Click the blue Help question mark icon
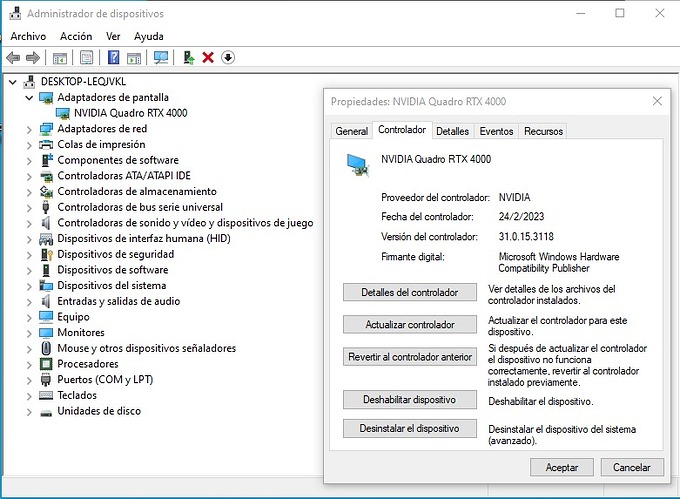The height and width of the screenshot is (499, 680). click(113, 57)
